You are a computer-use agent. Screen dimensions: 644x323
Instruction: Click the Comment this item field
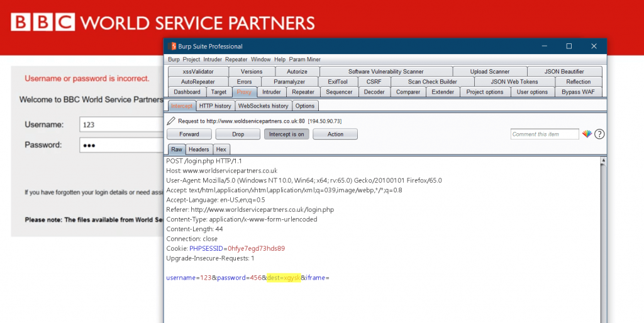click(545, 134)
